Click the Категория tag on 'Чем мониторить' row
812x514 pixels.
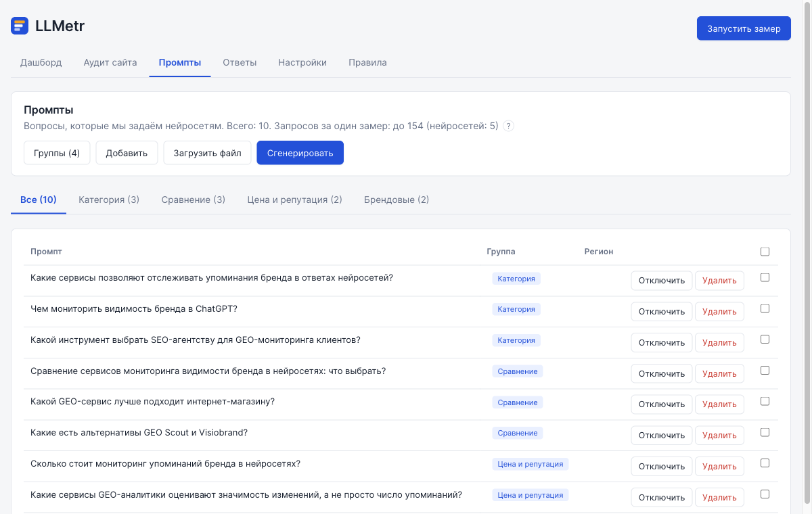tap(516, 309)
